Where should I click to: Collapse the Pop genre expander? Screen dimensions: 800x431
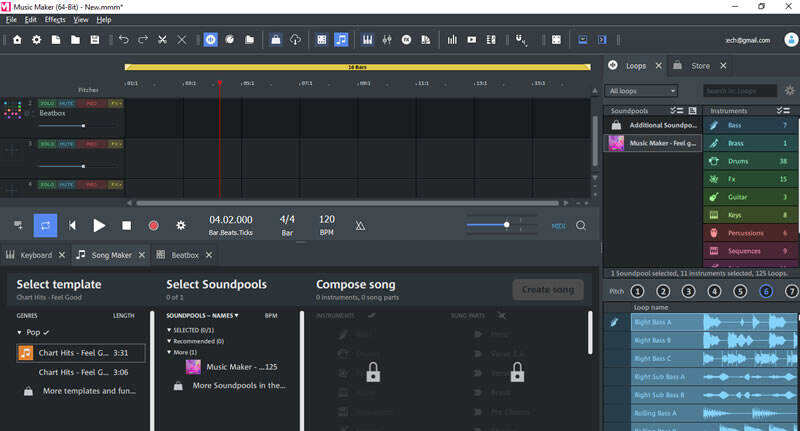pos(19,333)
